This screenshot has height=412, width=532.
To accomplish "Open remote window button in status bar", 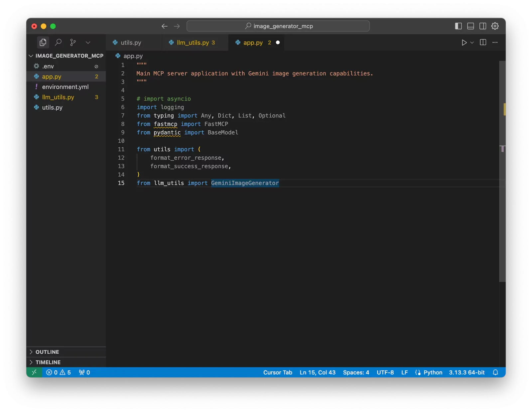I will coord(34,372).
